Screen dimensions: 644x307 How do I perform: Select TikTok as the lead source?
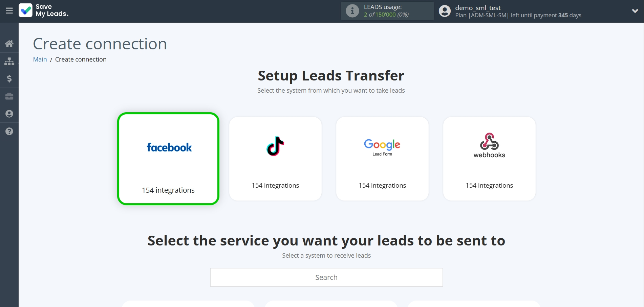[275, 159]
